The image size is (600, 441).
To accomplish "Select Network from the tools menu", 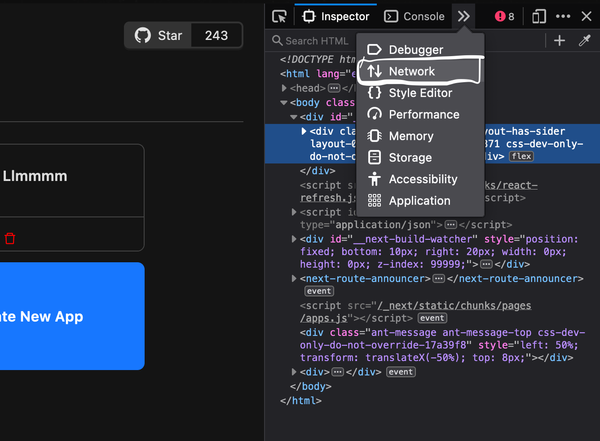I will tap(412, 71).
